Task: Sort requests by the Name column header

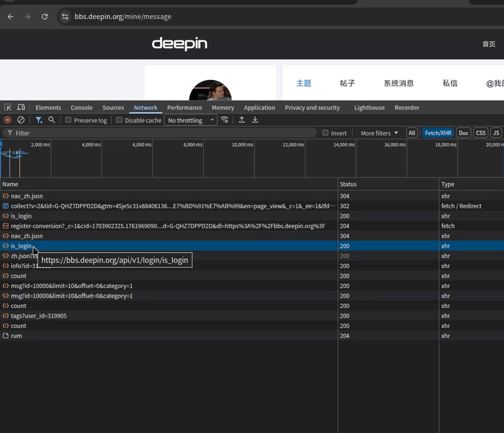Action: pos(169,184)
